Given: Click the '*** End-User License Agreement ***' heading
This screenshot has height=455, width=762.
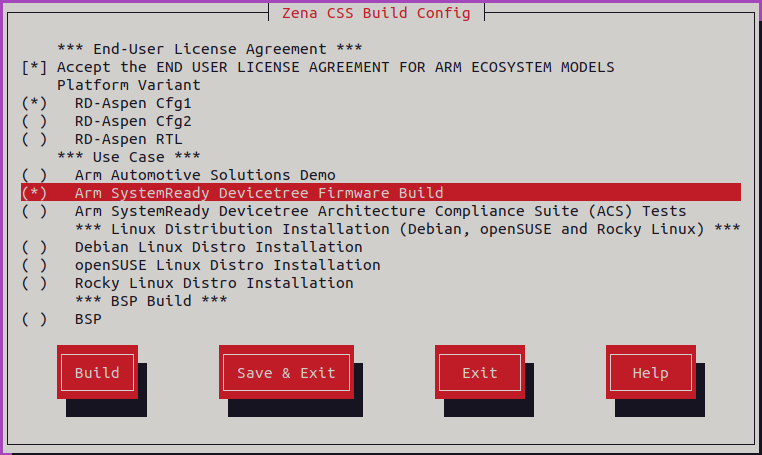Looking at the screenshot, I should 209,49.
